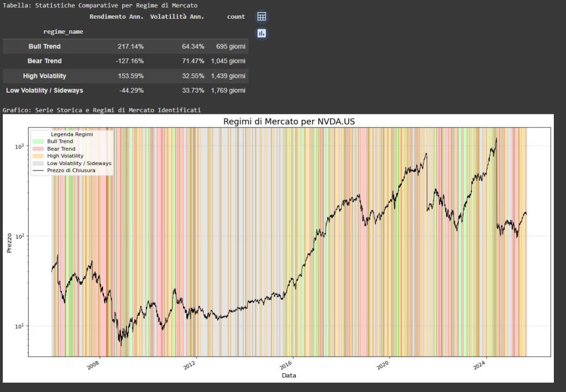Click the '1,439 giorni' count cell
Screen dimensions: 566x392
click(228, 76)
